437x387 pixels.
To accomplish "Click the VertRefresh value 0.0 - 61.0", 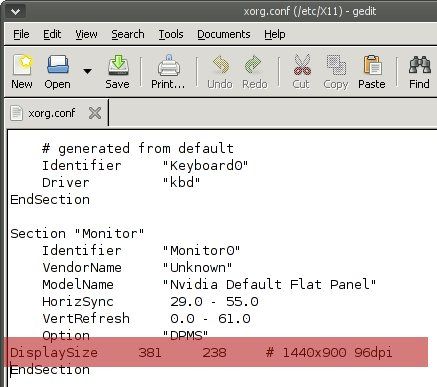I will 210,319.
